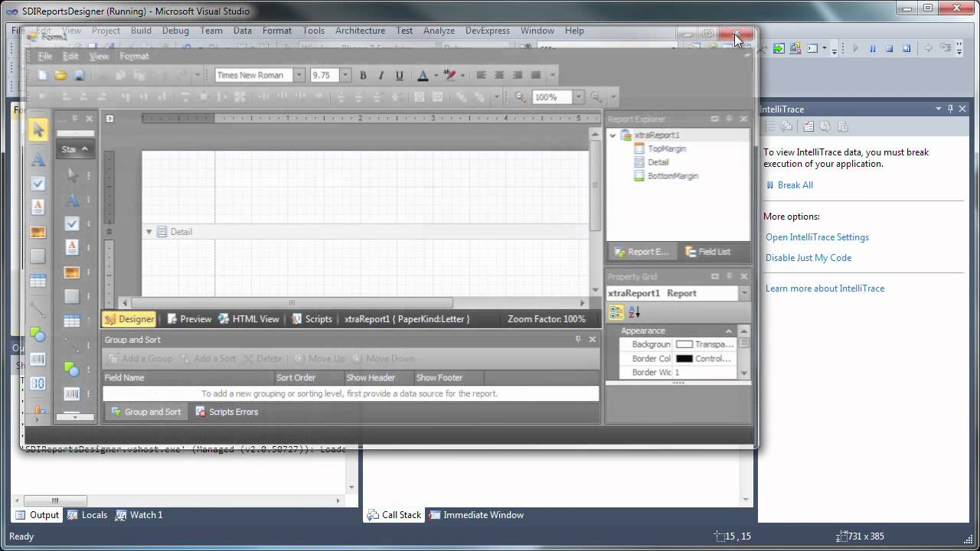Viewport: 980px width, 551px height.
Task: Center align text
Action: (x=499, y=75)
